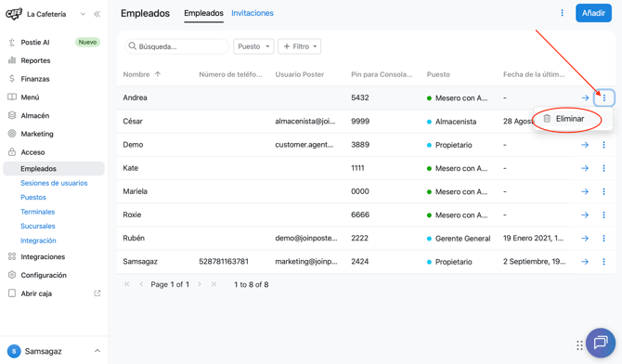Click the Número de teléfono column header
The image size is (622, 364).
click(230, 74)
